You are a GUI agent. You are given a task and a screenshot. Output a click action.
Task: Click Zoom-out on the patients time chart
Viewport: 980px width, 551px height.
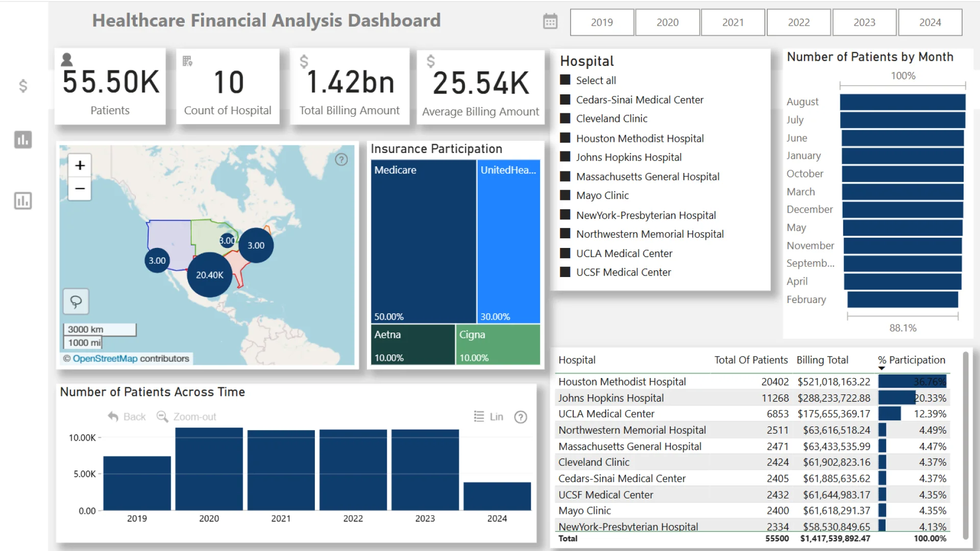(x=186, y=417)
